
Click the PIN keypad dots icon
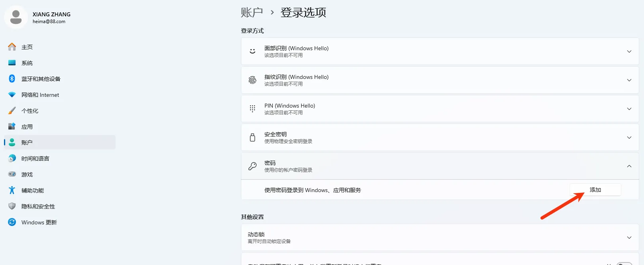[253, 108]
